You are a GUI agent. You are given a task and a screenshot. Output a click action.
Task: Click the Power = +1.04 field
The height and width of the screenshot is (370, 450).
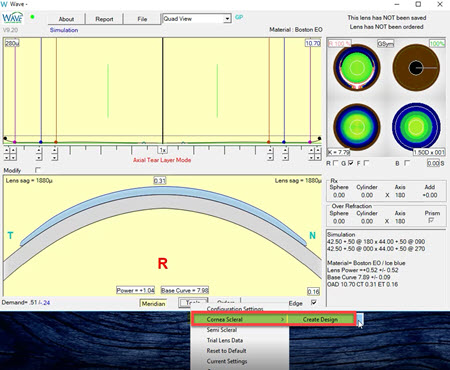(135, 290)
